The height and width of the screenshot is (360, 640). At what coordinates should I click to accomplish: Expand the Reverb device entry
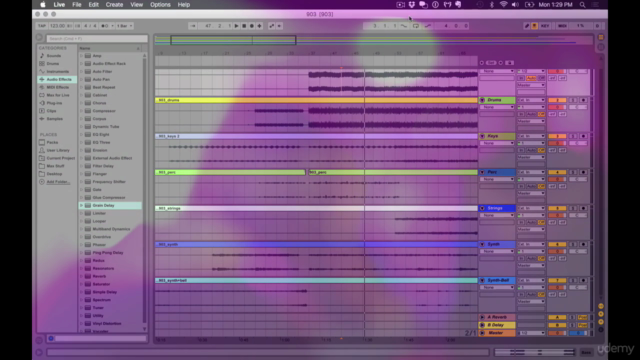[81, 276]
